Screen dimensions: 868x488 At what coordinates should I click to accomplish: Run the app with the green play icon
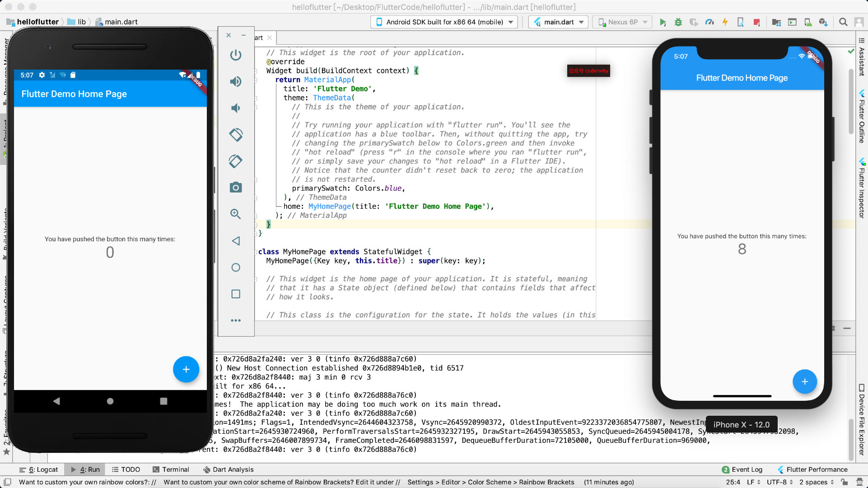[663, 22]
